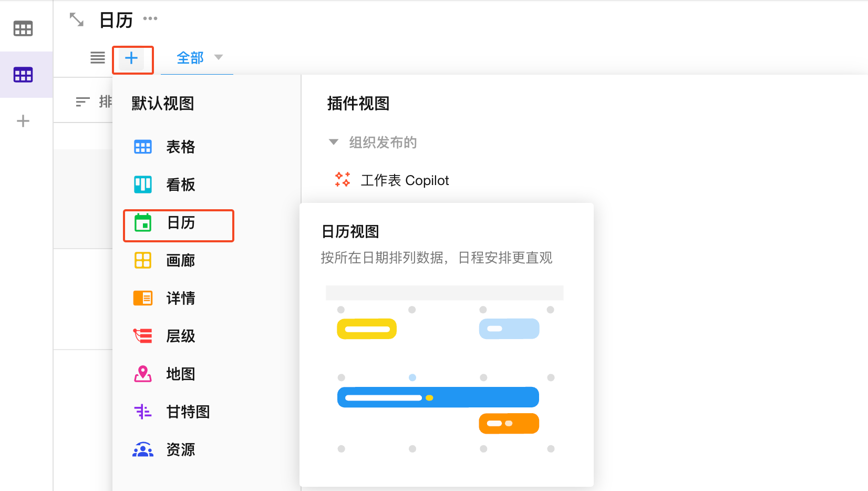Image resolution: width=868 pixels, height=491 pixels.
Task: Open the view list hamburger icon
Action: pos(98,58)
